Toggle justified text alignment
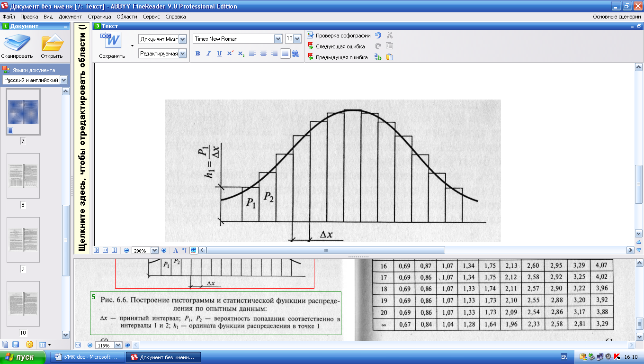 (x=285, y=54)
